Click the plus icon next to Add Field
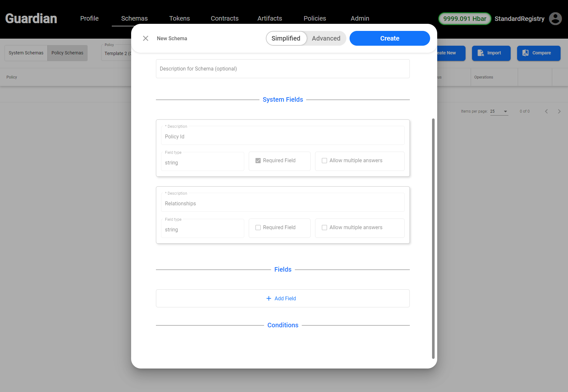 pos(269,298)
